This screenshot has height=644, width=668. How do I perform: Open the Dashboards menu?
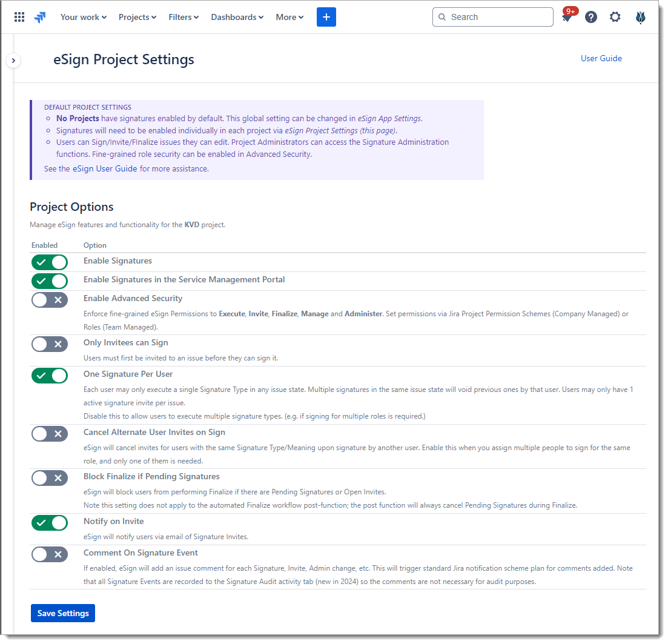coord(237,17)
